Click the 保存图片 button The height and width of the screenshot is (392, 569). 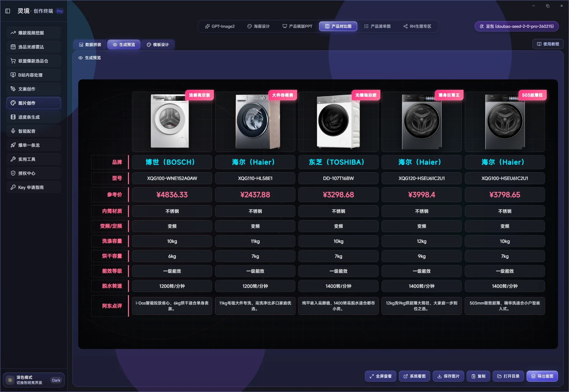(448, 376)
